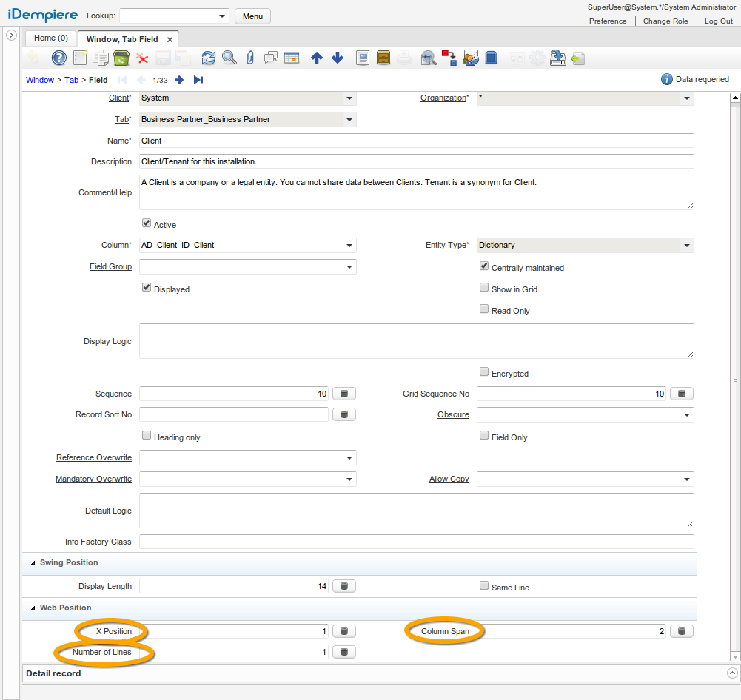This screenshot has height=700, width=741.
Task: Switch to the Home (0) tab
Action: pyautogui.click(x=51, y=38)
